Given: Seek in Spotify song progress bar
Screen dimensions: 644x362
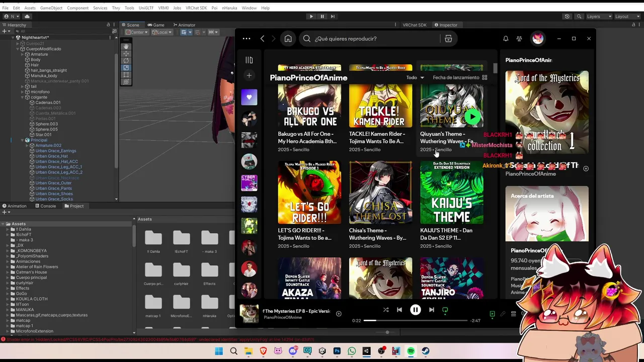Looking at the screenshot, I should point(415,320).
